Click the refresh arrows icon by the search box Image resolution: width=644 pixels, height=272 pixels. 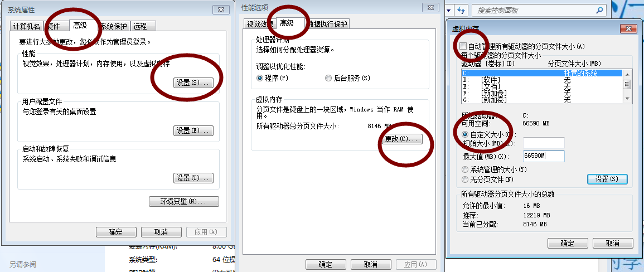(462, 10)
